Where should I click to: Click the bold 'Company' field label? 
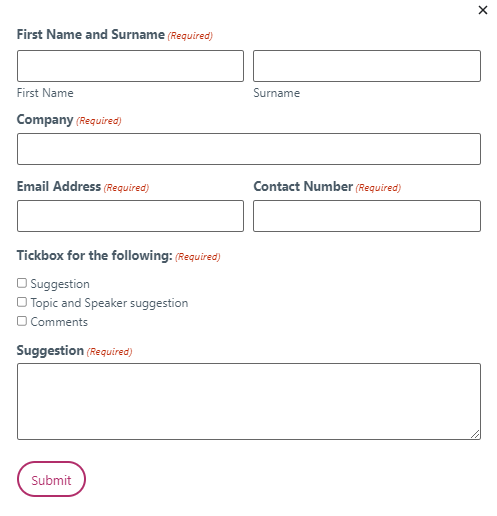45,120
